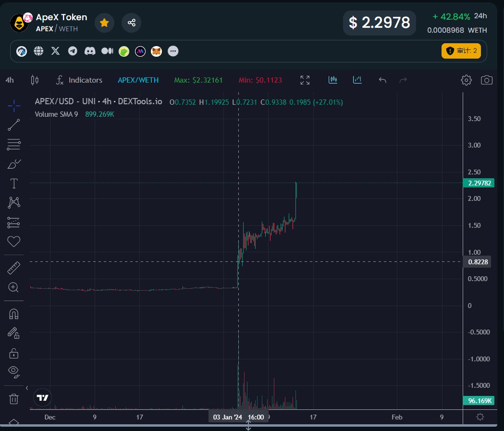Toggle the favorite star for ApeX Token

(x=104, y=23)
